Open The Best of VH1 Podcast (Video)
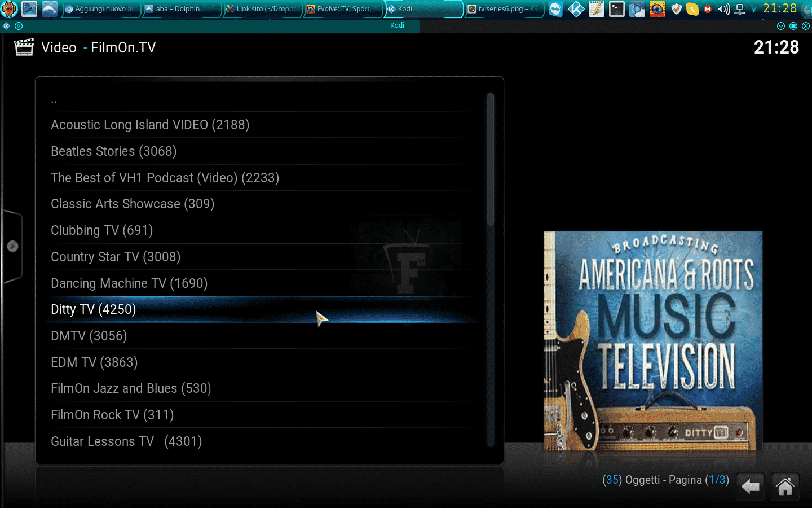812x508 pixels. point(259,178)
